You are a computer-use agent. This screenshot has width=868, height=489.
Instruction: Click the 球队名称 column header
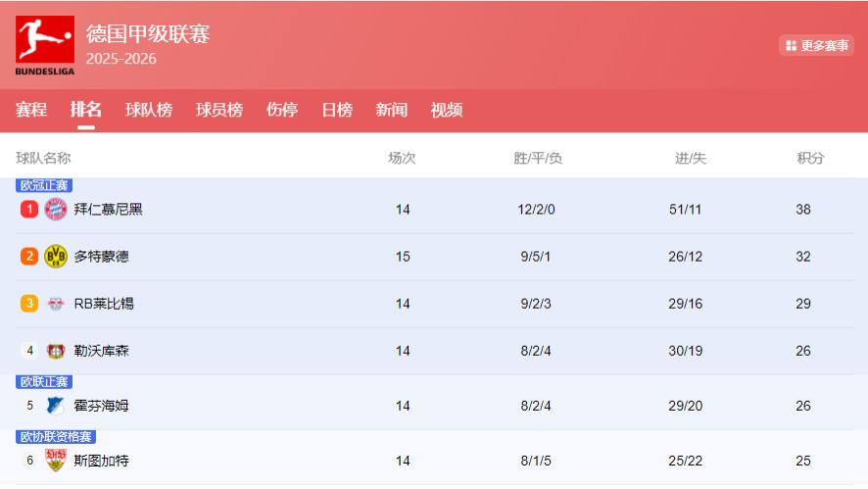coord(43,159)
